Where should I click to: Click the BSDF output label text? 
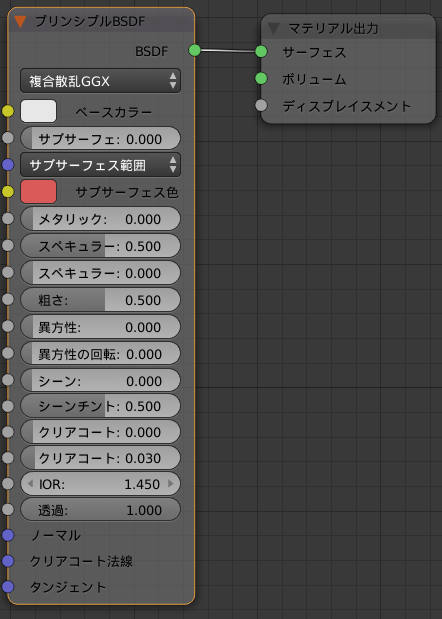pos(152,51)
